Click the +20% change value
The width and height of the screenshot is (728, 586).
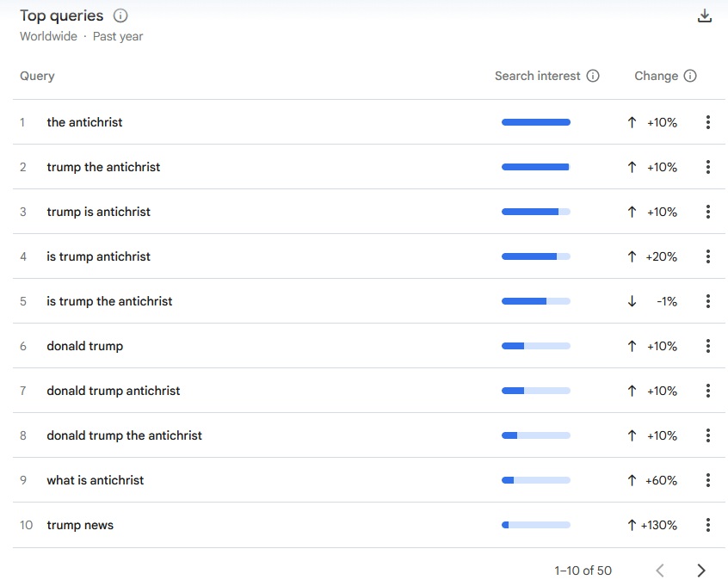point(661,256)
